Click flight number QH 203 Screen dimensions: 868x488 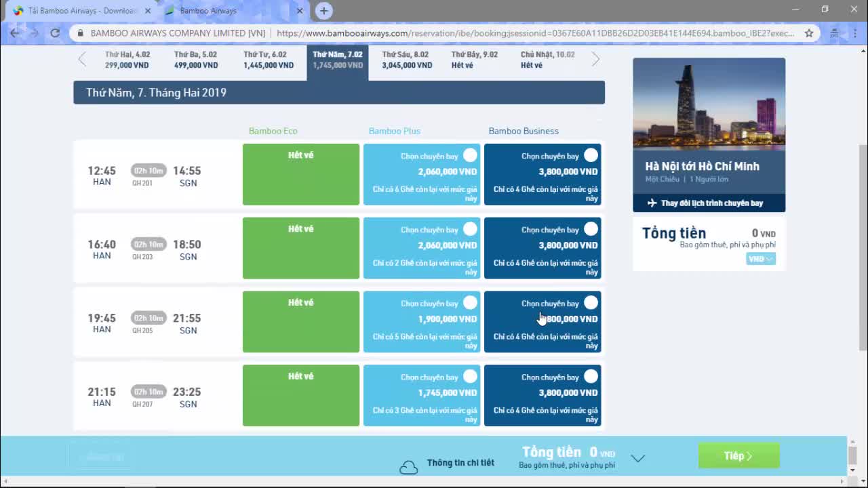[x=142, y=257]
